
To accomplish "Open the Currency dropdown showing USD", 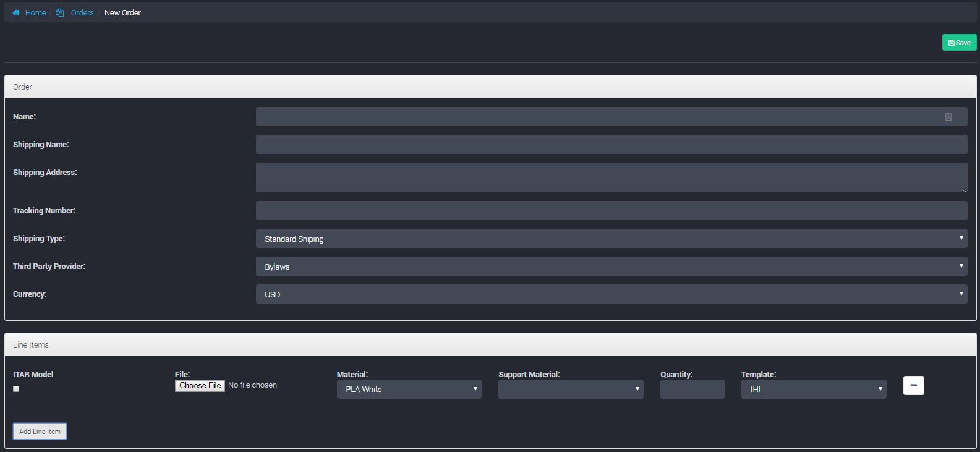I will 611,294.
